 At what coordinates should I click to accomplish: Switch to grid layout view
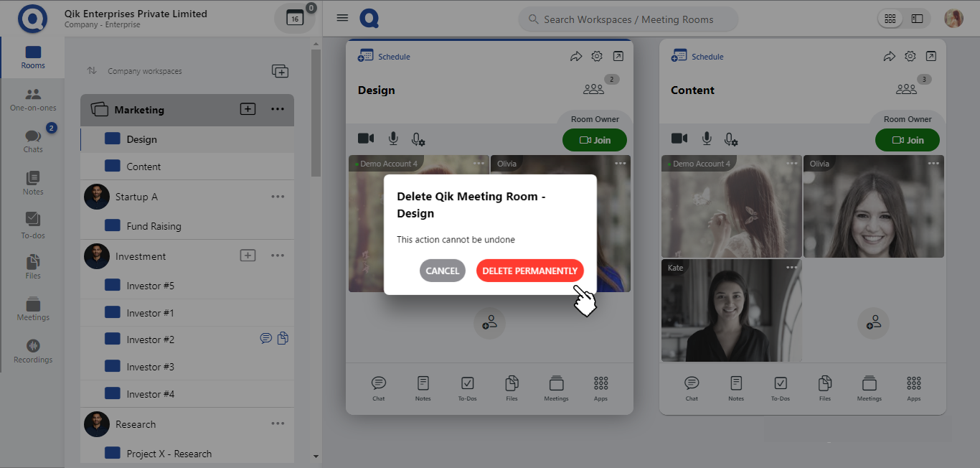890,19
